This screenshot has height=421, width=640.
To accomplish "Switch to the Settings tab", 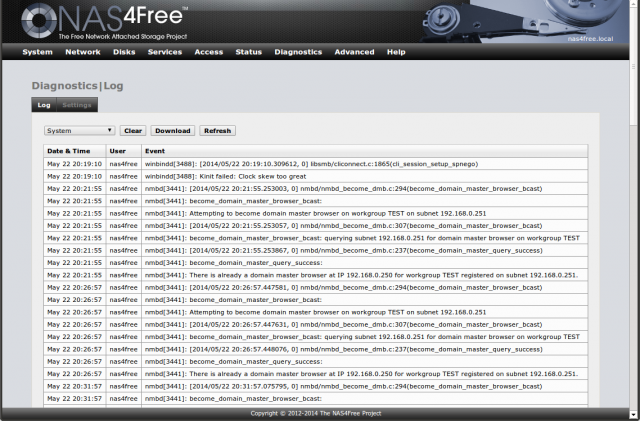I will (77, 105).
